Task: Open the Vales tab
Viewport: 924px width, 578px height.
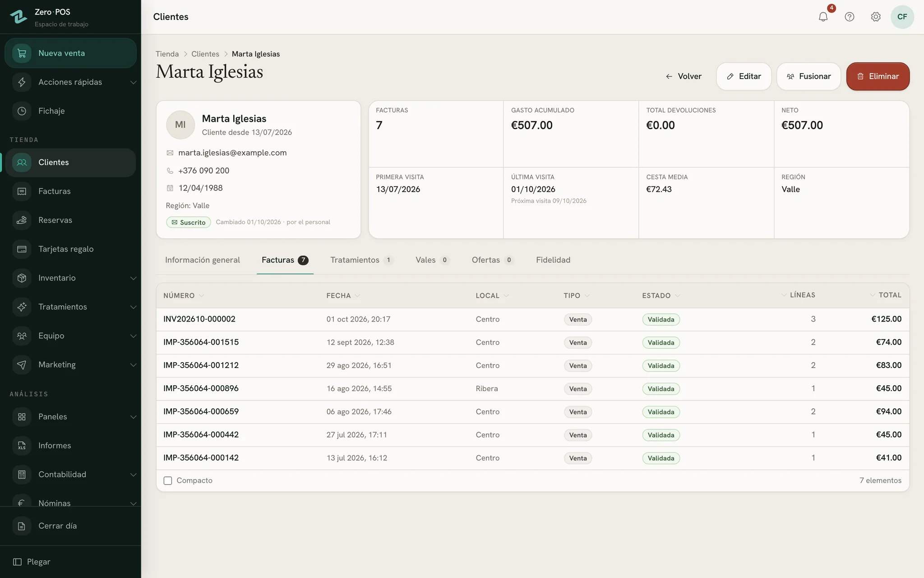Action: (x=433, y=260)
